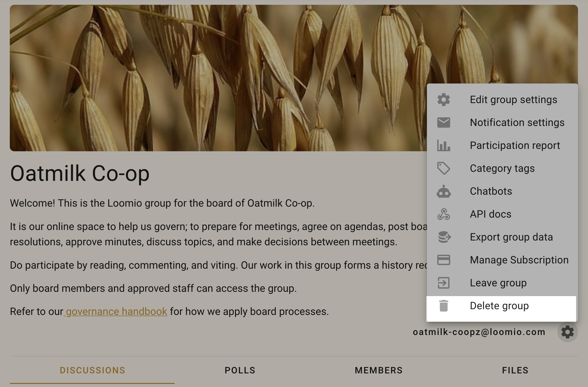Screen dimensions: 588x387
Task: Switch to the Members tab
Action: pos(379,370)
